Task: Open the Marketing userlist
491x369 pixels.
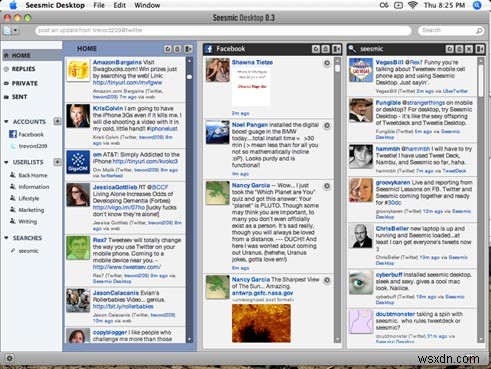Action: [x=27, y=210]
